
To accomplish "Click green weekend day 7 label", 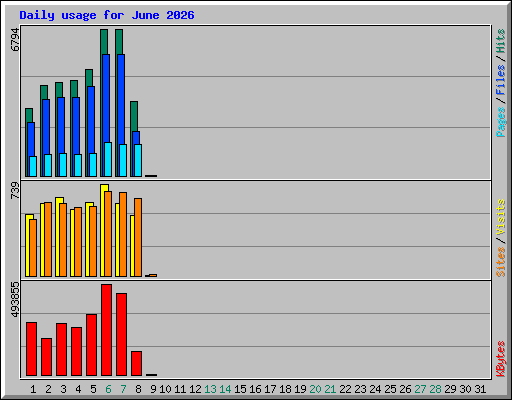I will pos(123,389).
